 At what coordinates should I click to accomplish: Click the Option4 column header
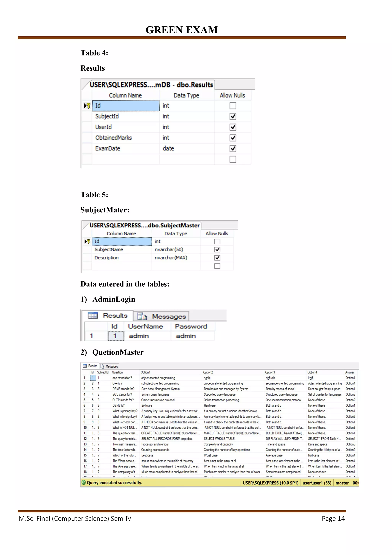[x=325, y=372]
